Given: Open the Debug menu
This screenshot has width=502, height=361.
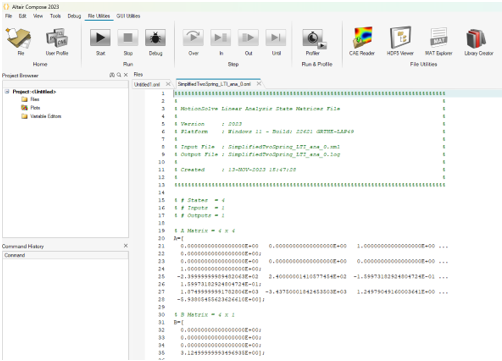Looking at the screenshot, I should point(74,16).
